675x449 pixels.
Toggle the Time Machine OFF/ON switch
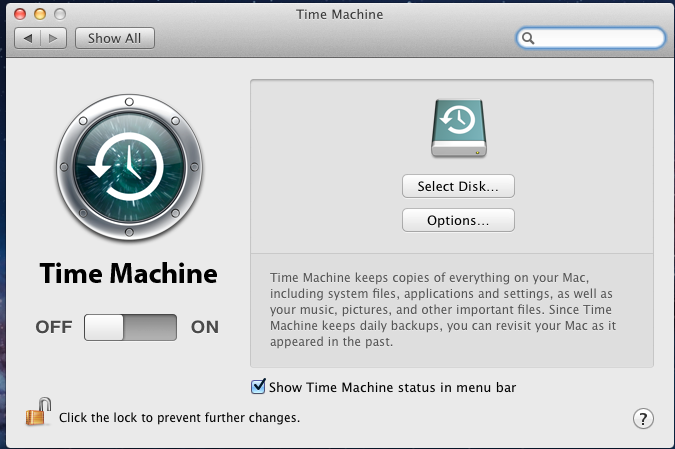point(130,327)
